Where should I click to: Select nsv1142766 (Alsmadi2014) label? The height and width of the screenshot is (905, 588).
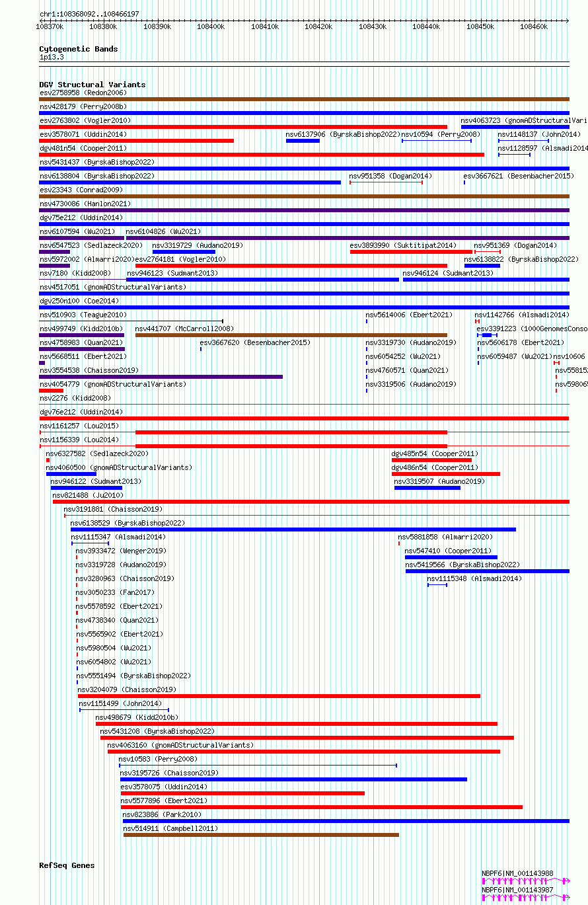coord(522,315)
